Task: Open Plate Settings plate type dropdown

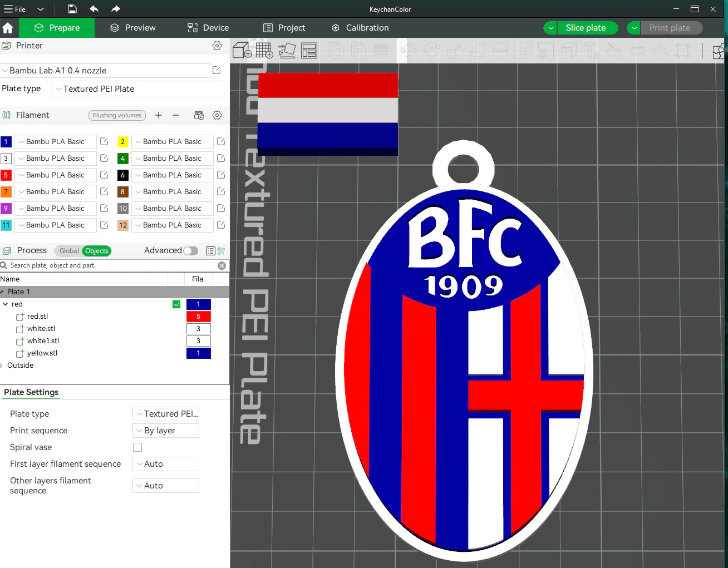Action: click(166, 414)
